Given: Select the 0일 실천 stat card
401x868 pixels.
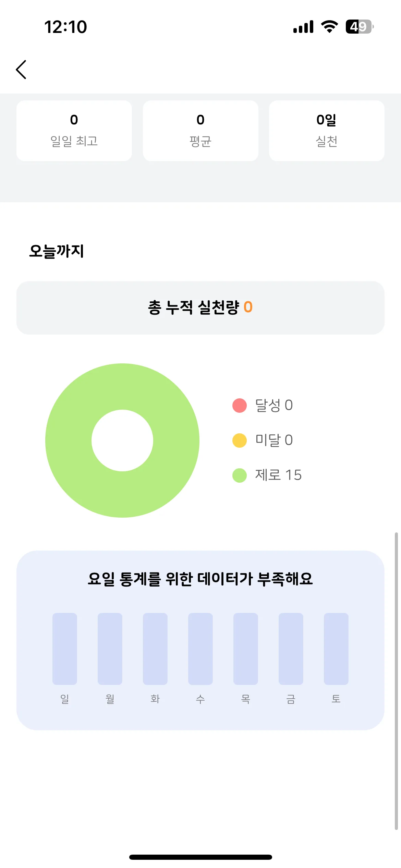Looking at the screenshot, I should (x=327, y=131).
